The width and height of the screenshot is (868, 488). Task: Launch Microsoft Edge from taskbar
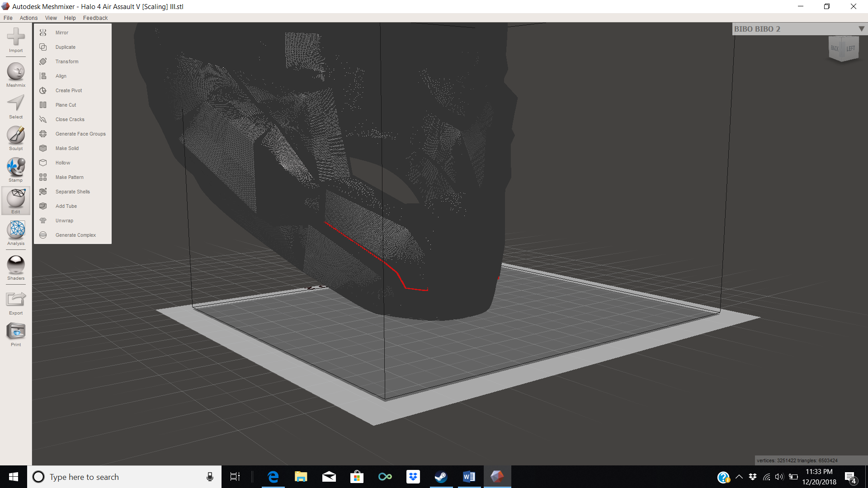273,477
